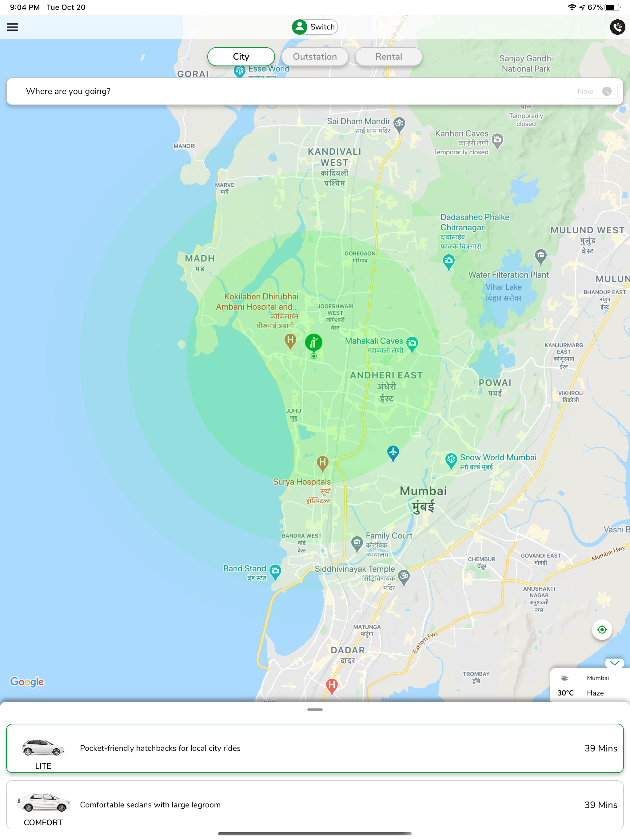Select the COMFORT sedan ride option
The width and height of the screenshot is (630, 840).
315,805
